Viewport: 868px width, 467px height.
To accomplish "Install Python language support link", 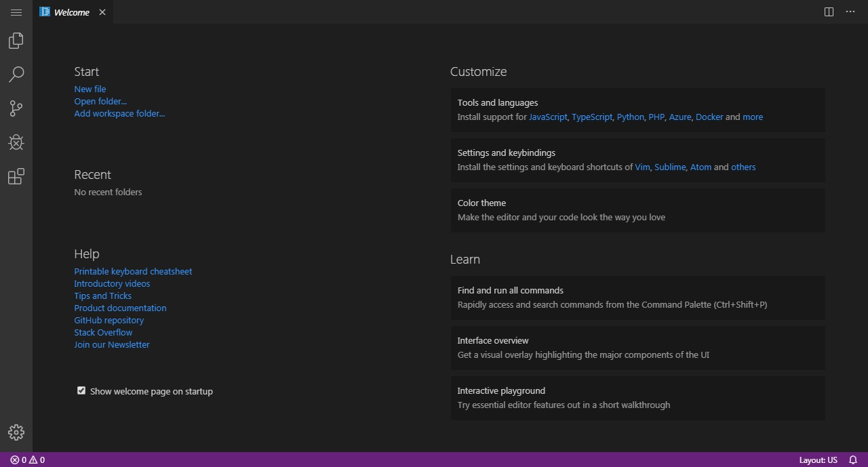I will (x=630, y=117).
